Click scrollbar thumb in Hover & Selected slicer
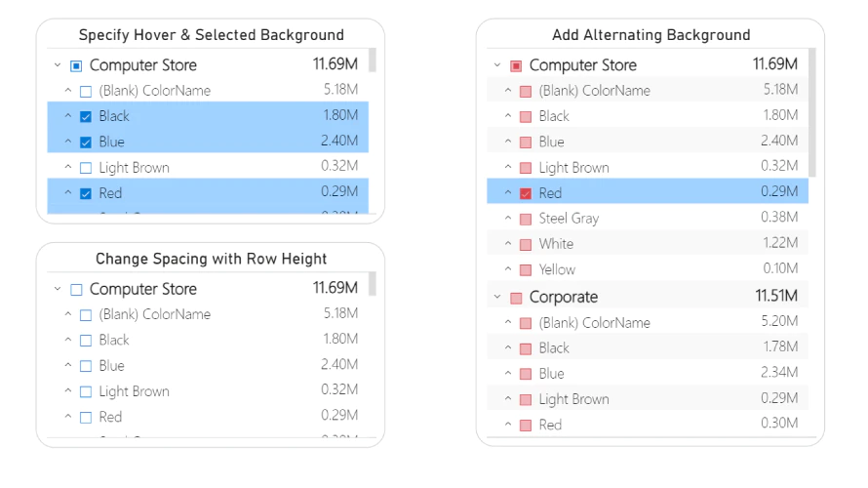Screen dimensions: 868x488 tap(373, 61)
